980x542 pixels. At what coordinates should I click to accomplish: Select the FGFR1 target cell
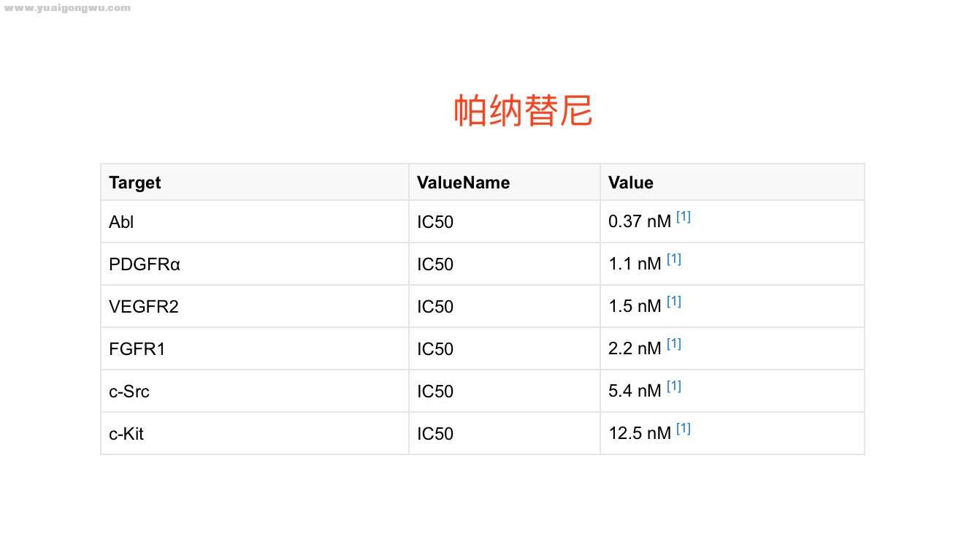[137, 349]
